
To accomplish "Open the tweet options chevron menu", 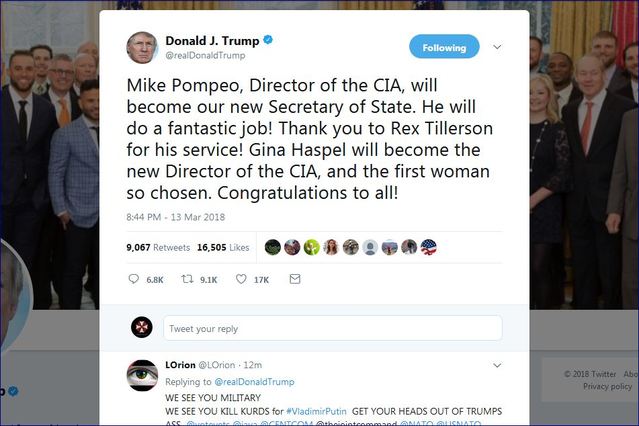I will pyautogui.click(x=497, y=46).
